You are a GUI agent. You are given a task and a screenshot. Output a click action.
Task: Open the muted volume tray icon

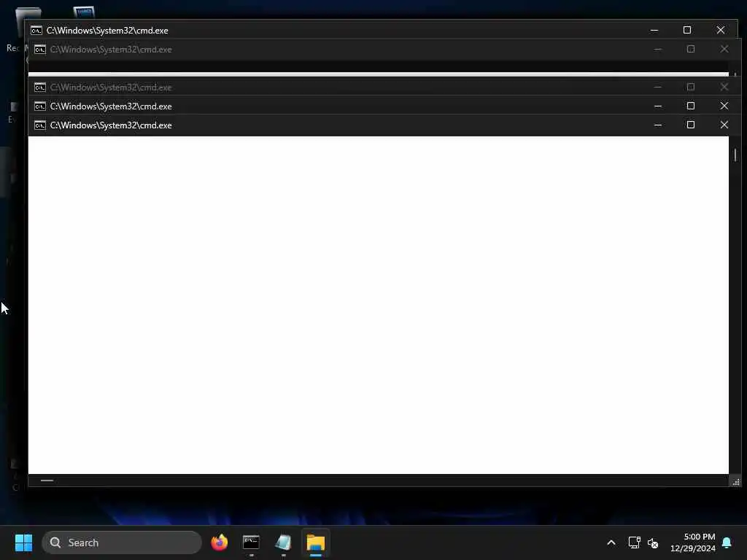(x=653, y=542)
